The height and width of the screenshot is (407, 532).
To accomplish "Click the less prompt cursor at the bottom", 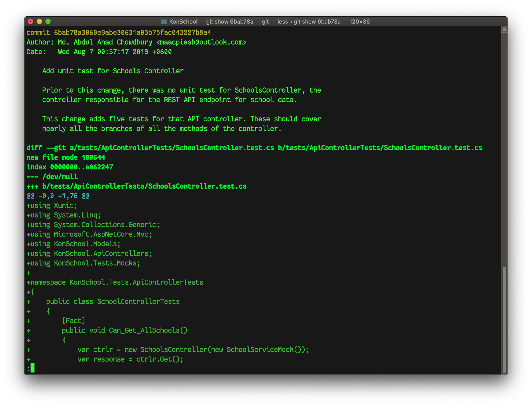I will click(33, 368).
